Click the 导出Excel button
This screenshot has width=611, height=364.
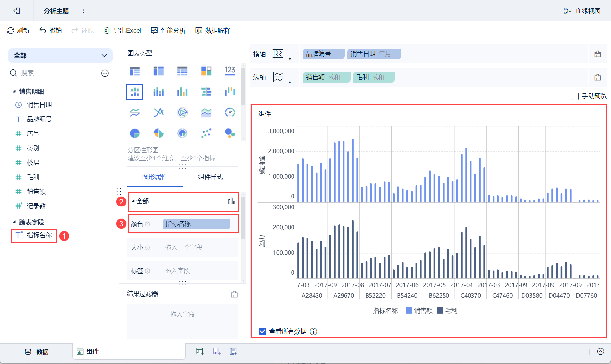[122, 31]
